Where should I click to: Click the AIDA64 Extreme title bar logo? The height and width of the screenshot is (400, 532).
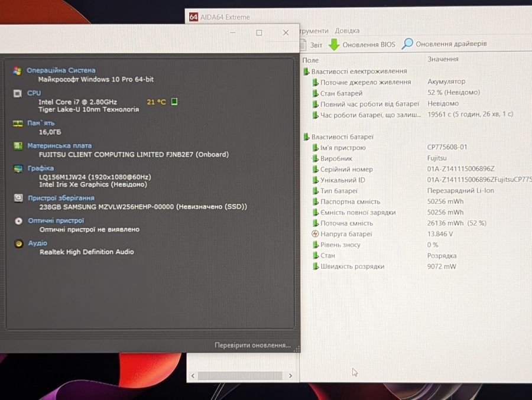click(193, 17)
